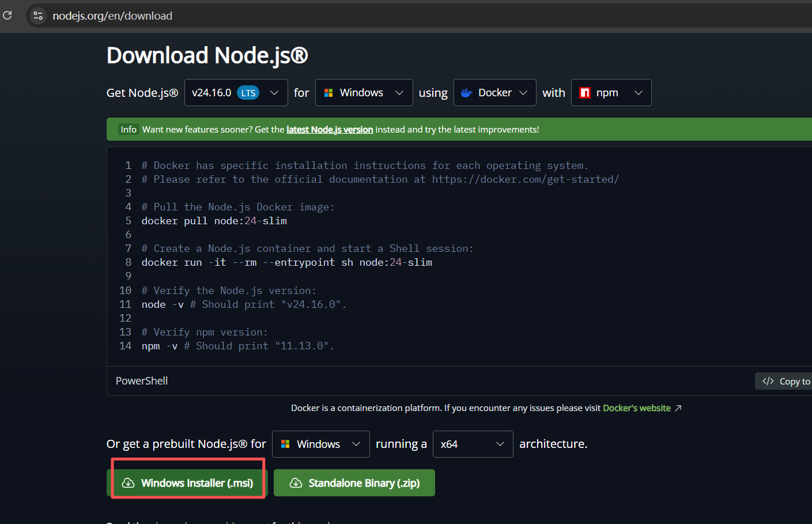The width and height of the screenshot is (812, 524).
Task: Click comment '# Verify the Node.js version:'
Action: (x=229, y=291)
